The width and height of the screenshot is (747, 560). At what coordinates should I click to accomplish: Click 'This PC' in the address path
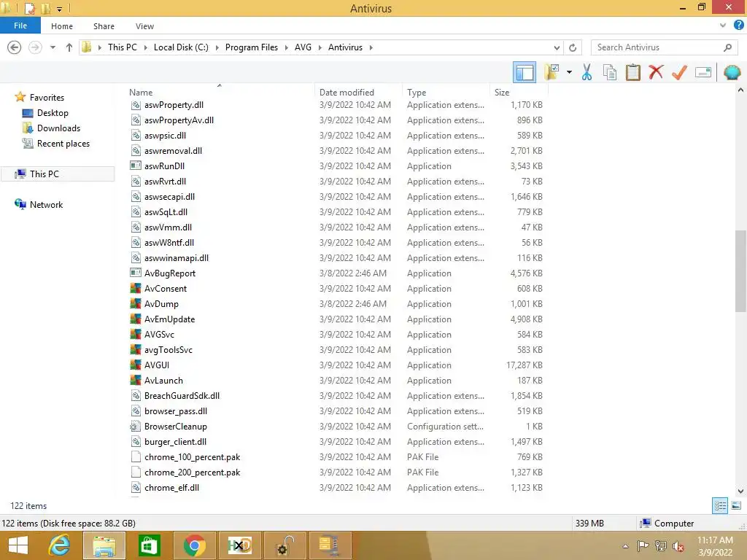pos(122,47)
